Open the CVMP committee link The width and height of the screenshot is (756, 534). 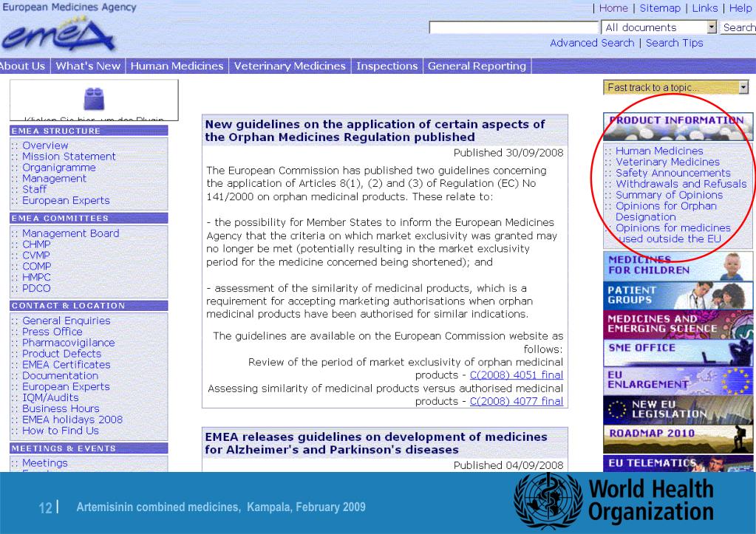pos(36,256)
